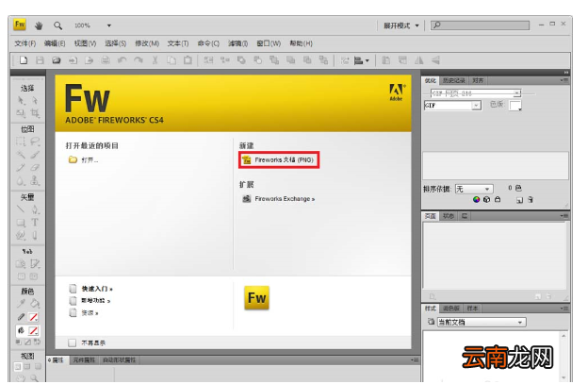Click the Redo arrow in the toolbar
588x384 pixels.
[x=139, y=60]
